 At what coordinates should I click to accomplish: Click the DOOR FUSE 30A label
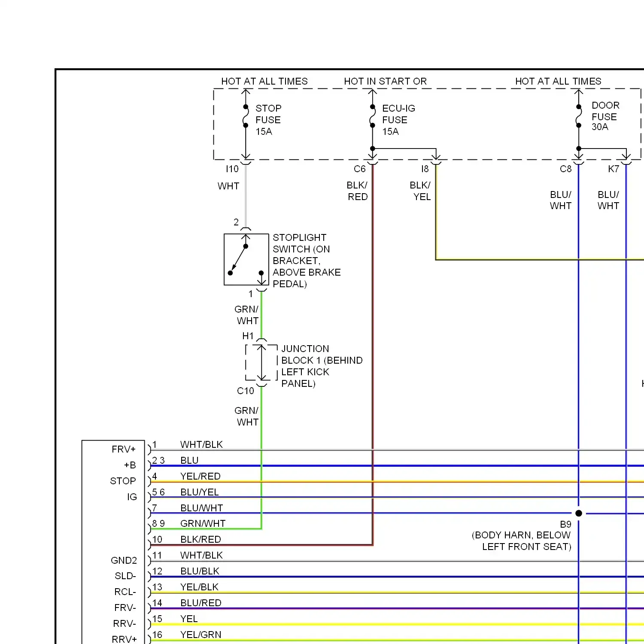click(605, 116)
